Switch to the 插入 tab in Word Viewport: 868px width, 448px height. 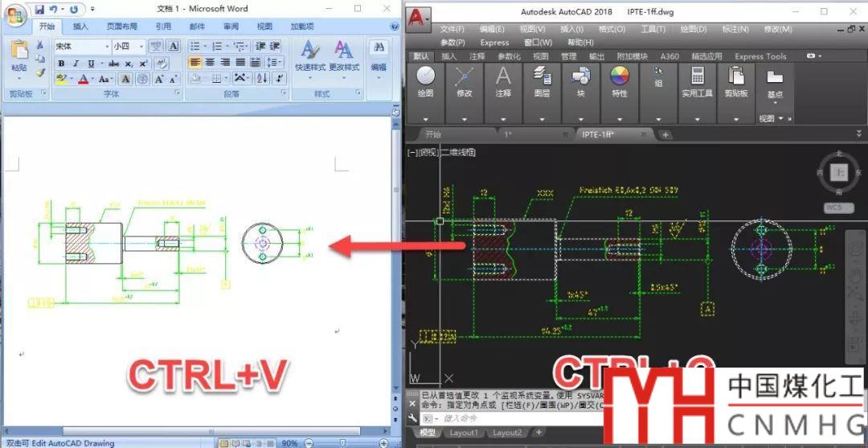81,26
